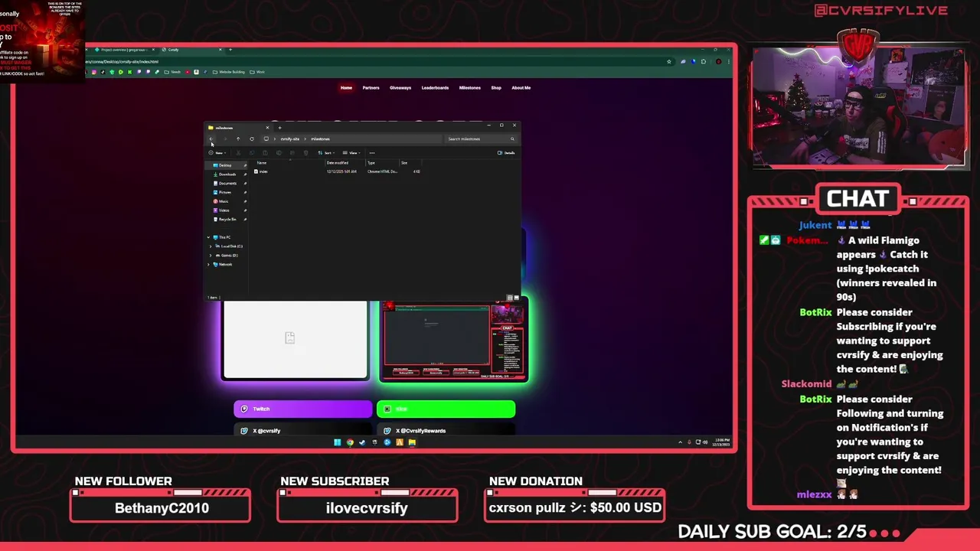
Task: Open the Sort dropdown menu
Action: point(326,152)
